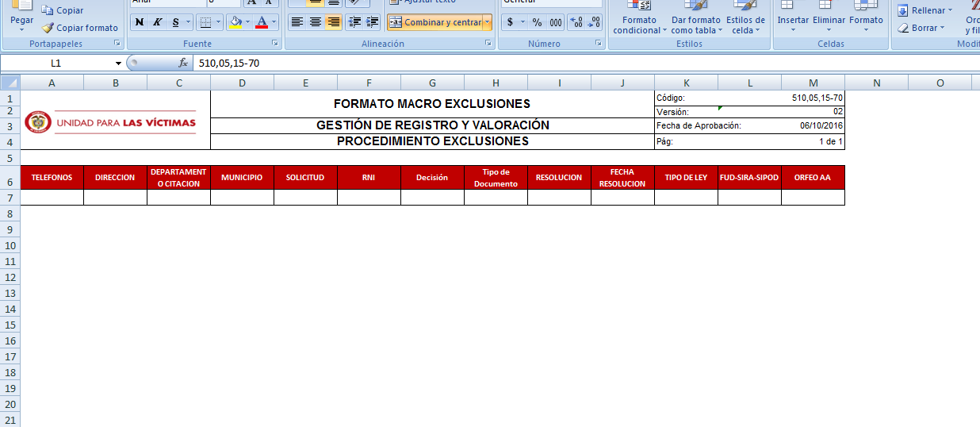Click the Copiar clipboard icon
The width and height of the screenshot is (980, 427).
(48, 10)
